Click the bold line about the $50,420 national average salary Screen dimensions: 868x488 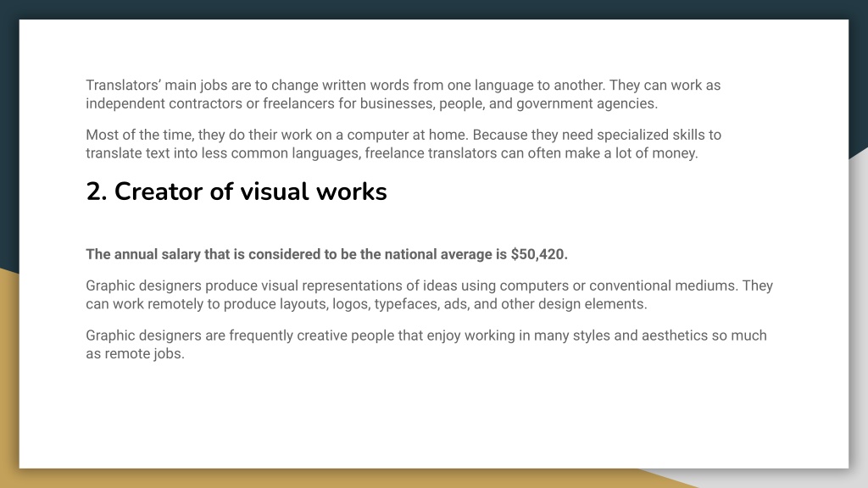point(326,254)
